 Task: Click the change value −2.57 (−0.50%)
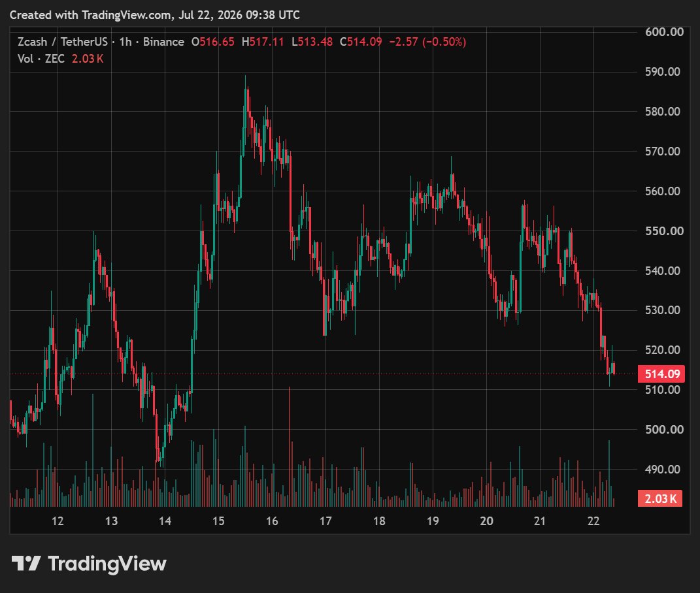(x=427, y=42)
